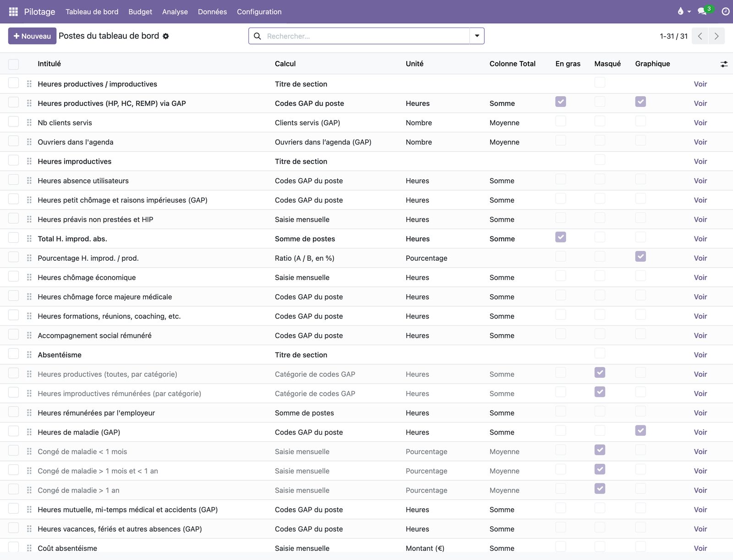Open the Configuration menu
The height and width of the screenshot is (560, 733).
point(259,12)
